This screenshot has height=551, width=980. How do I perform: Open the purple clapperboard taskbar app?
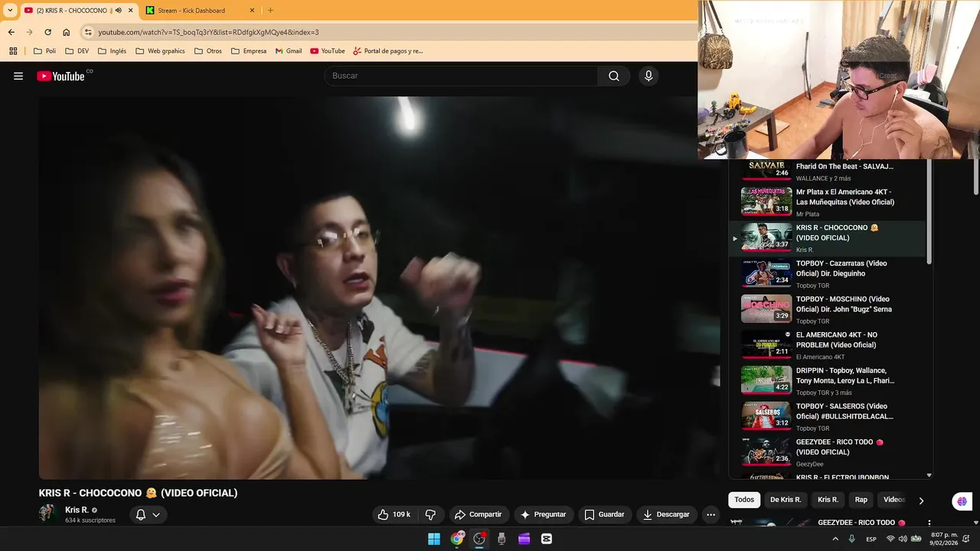(524, 539)
